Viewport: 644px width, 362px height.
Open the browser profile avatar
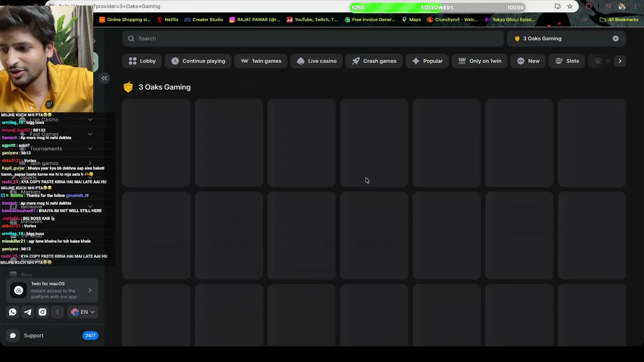622,7
